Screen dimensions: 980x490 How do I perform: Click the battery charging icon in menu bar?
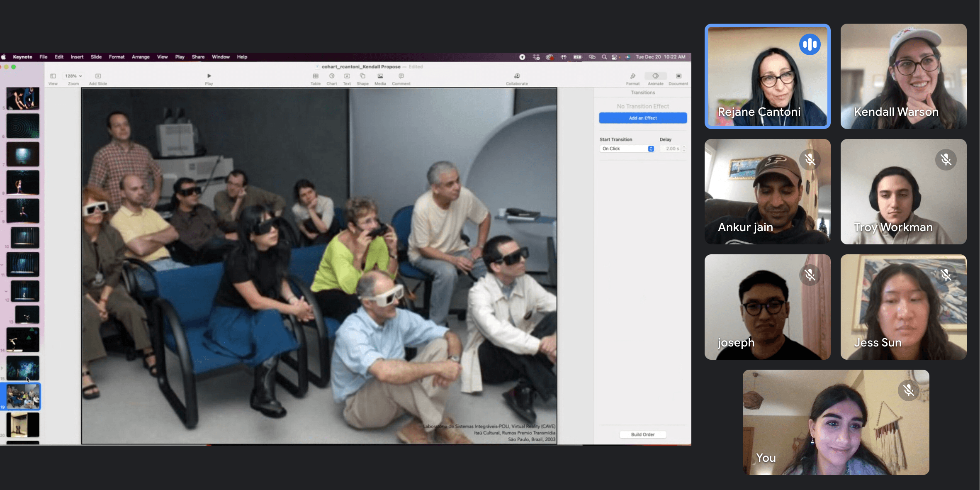click(577, 57)
